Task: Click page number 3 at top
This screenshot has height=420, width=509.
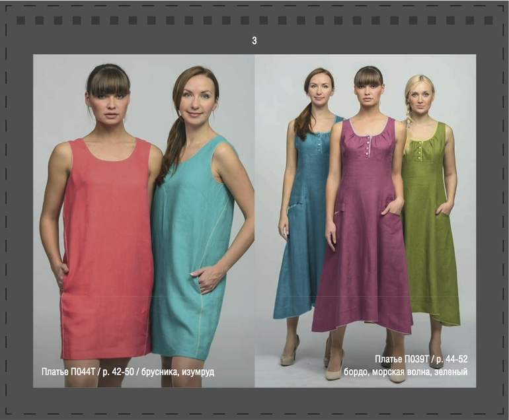Action: click(x=255, y=40)
